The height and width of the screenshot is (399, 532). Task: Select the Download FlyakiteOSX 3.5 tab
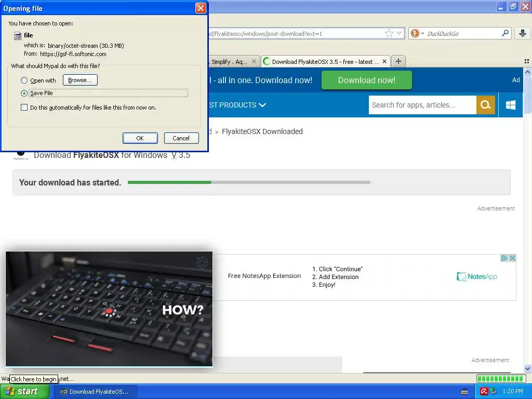point(325,62)
